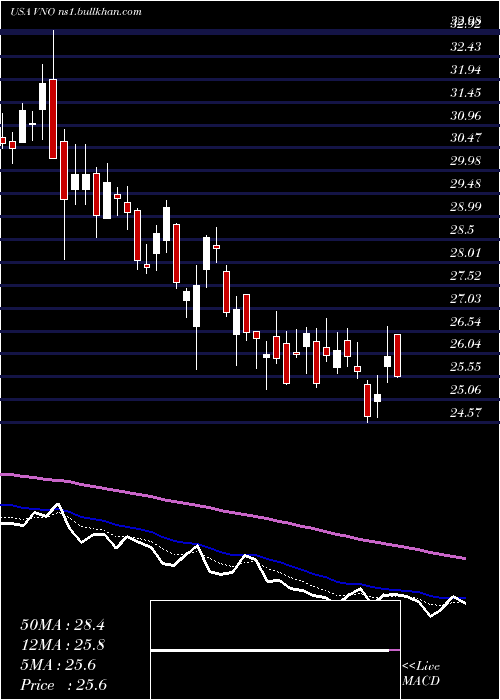Screen dimensions: 500x700
Task: Select the last red candlestick on the right
Action: (397, 355)
